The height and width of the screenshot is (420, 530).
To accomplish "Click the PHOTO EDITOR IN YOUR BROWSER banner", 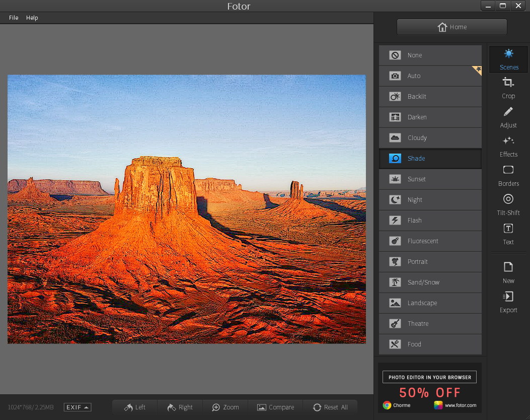I will (x=430, y=377).
